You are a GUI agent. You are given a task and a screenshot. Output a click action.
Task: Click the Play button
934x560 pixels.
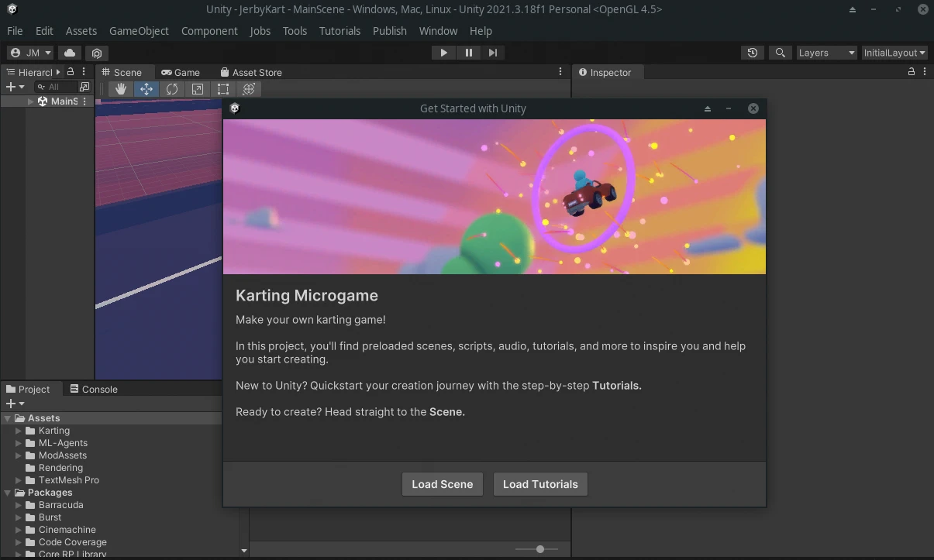point(443,53)
